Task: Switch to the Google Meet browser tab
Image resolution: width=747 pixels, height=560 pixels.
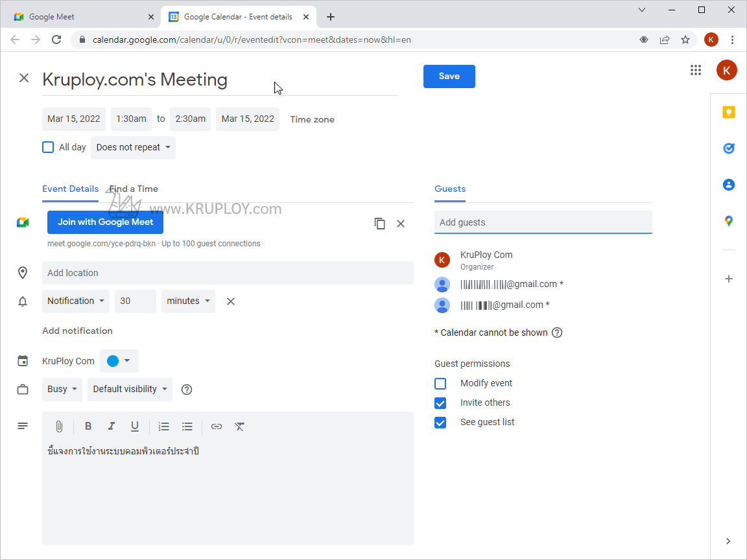Action: tap(81, 17)
